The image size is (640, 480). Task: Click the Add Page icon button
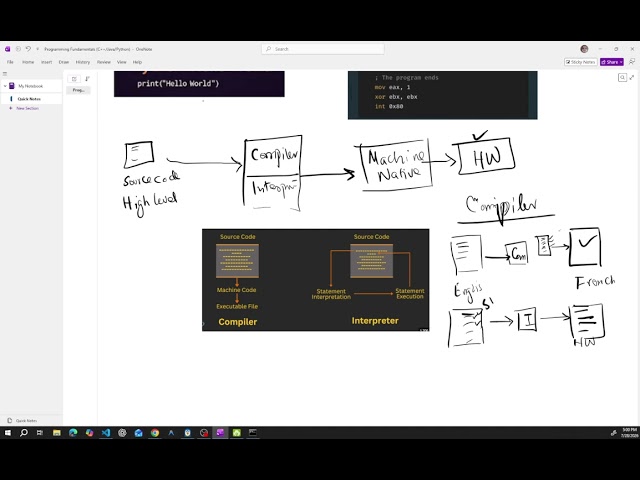(x=74, y=79)
